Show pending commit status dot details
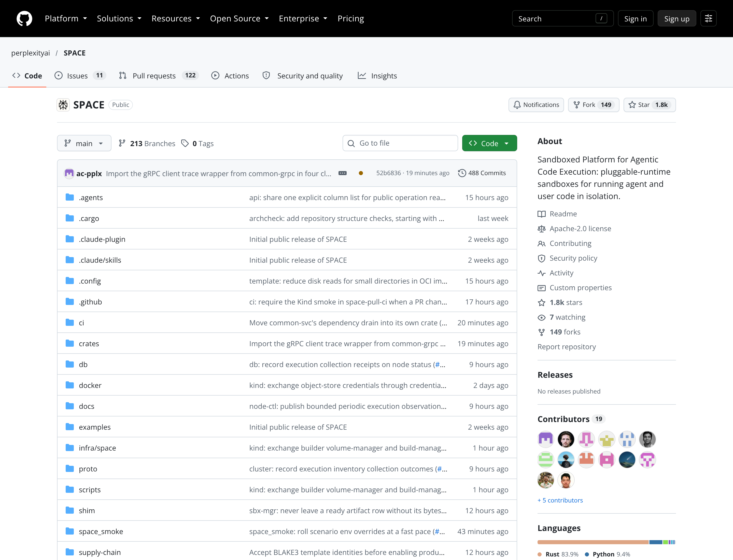The image size is (733, 560). tap(361, 173)
